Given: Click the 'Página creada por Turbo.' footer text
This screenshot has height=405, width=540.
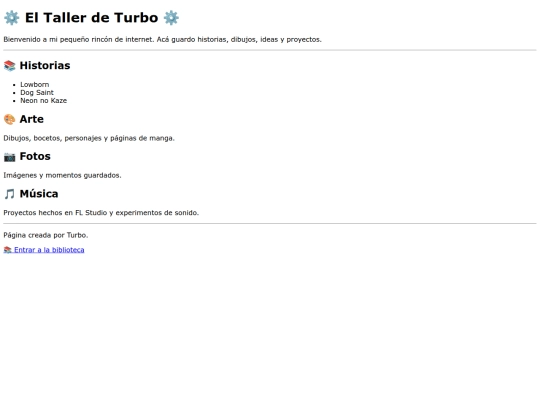Looking at the screenshot, I should [46, 235].
